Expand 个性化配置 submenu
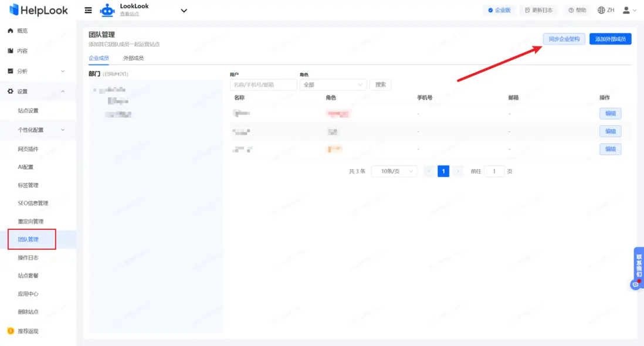644x346 pixels. point(38,130)
